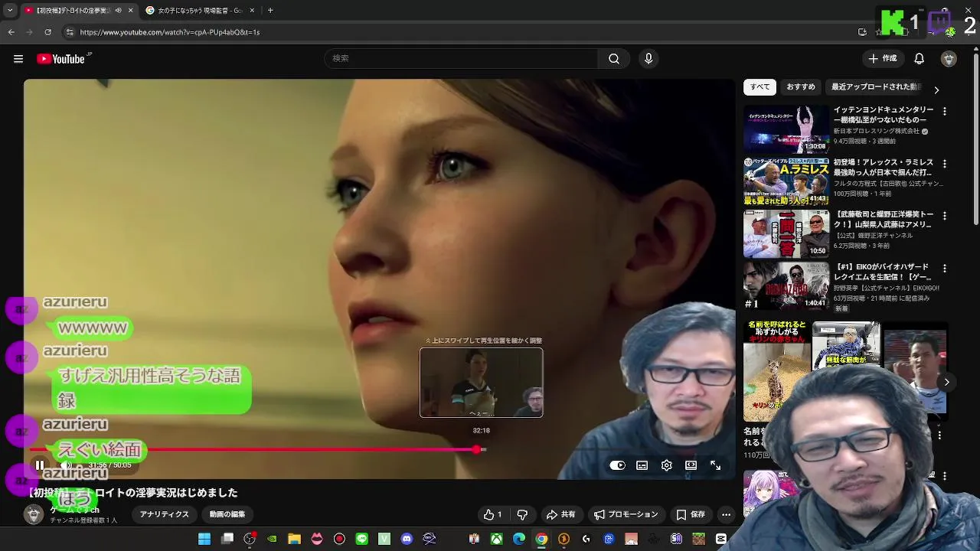Open options for イッテンヨンドキュメンタリー video
Viewport: 980px width, 551px height.
point(944,112)
